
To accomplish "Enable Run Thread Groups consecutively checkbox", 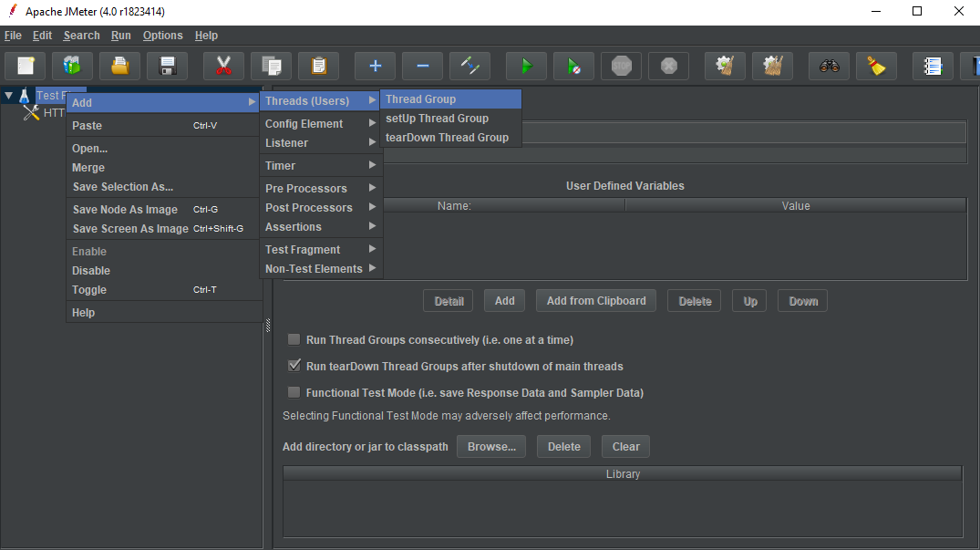I will (x=294, y=340).
